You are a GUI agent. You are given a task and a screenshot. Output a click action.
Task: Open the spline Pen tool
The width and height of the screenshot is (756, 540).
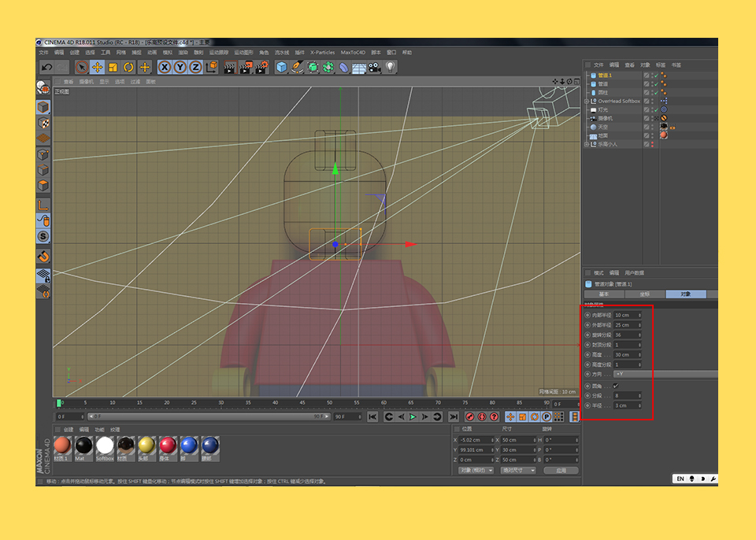297,68
